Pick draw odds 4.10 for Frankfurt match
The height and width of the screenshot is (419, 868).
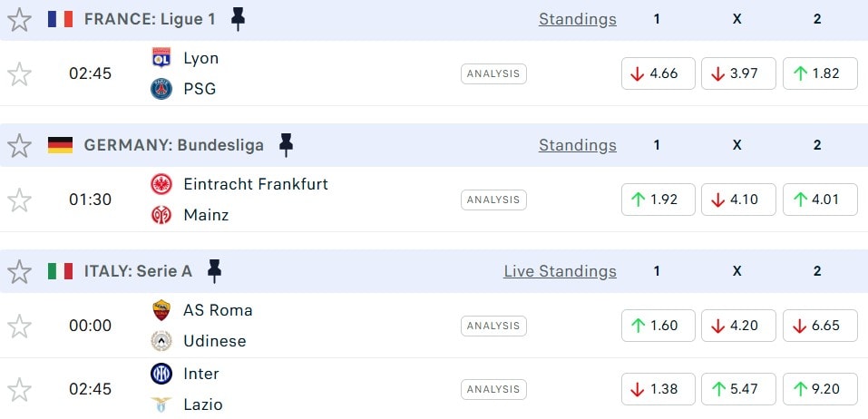pos(738,200)
